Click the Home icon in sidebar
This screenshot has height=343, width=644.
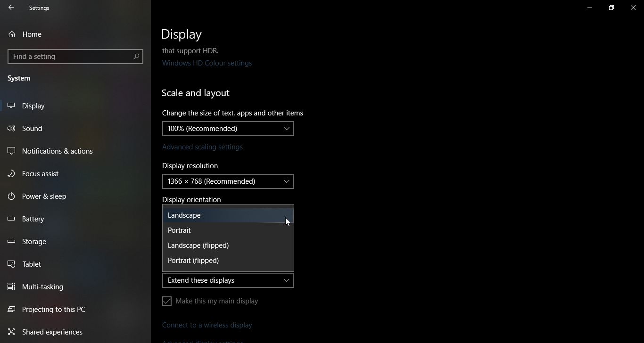(x=12, y=34)
